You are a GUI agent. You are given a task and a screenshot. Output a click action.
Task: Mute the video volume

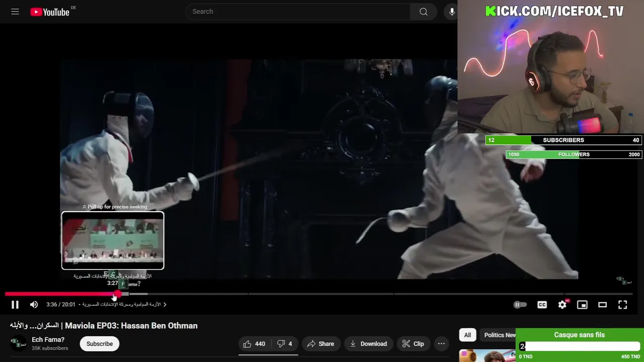(x=34, y=305)
